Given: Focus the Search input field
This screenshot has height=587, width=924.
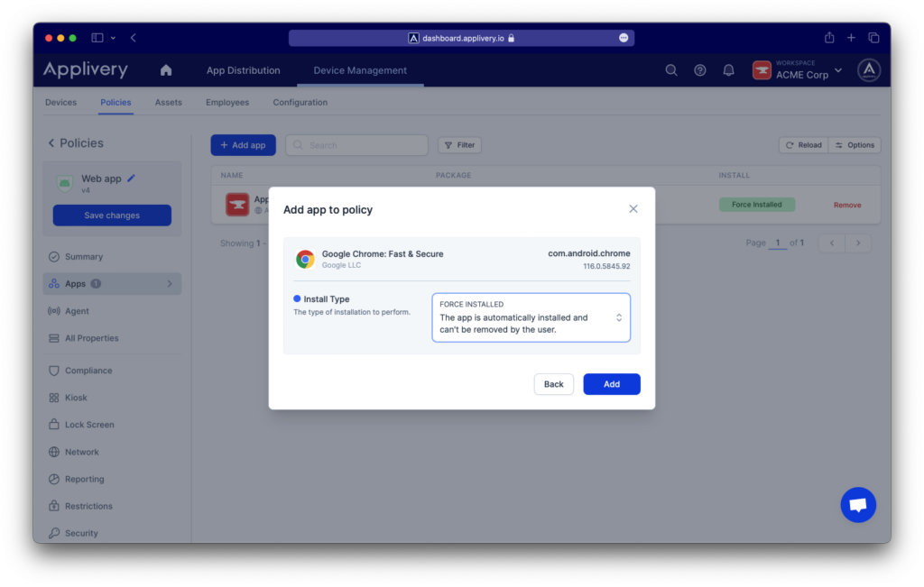Looking at the screenshot, I should 356,145.
